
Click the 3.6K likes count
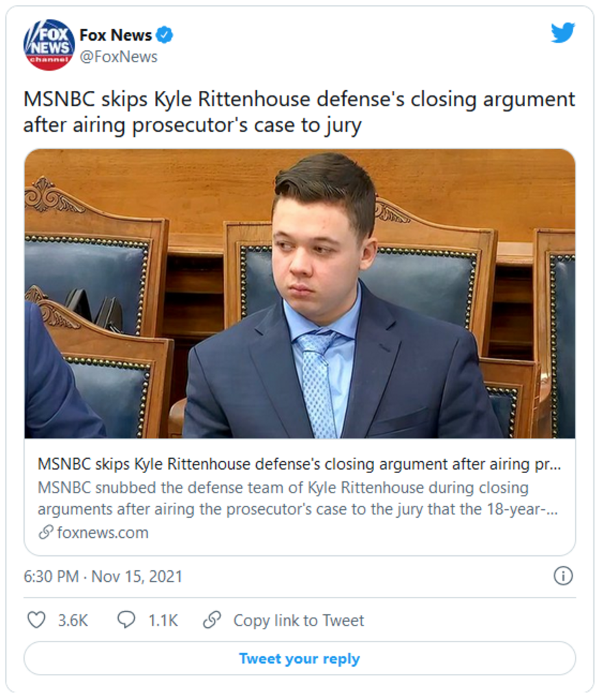pos(73,620)
